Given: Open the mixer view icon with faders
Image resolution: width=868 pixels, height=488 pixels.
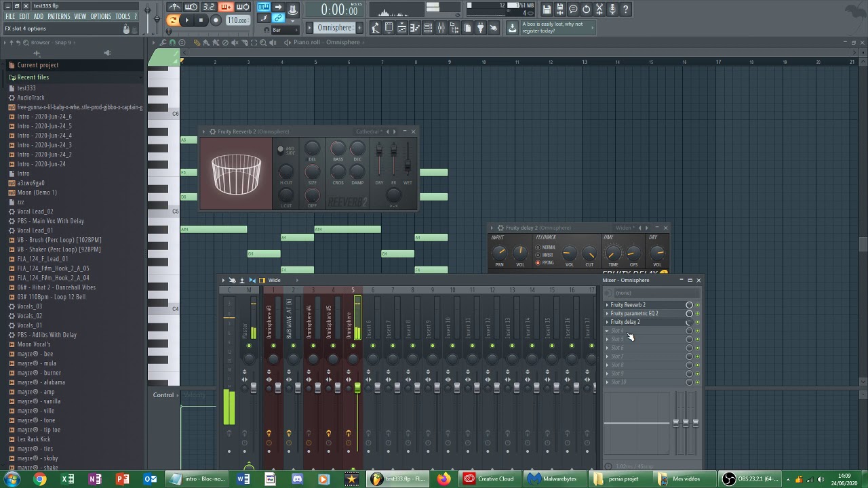Looking at the screenshot, I should coord(441,28).
